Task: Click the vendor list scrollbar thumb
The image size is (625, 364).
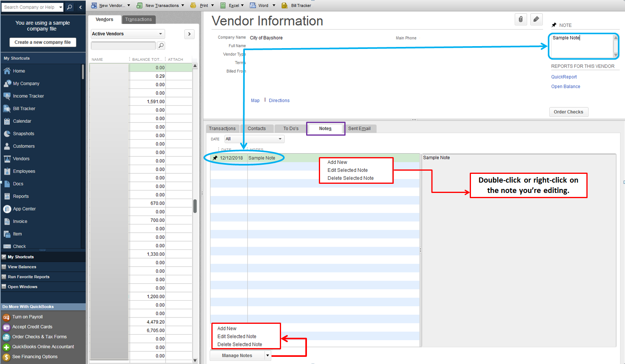Action: 195,206
